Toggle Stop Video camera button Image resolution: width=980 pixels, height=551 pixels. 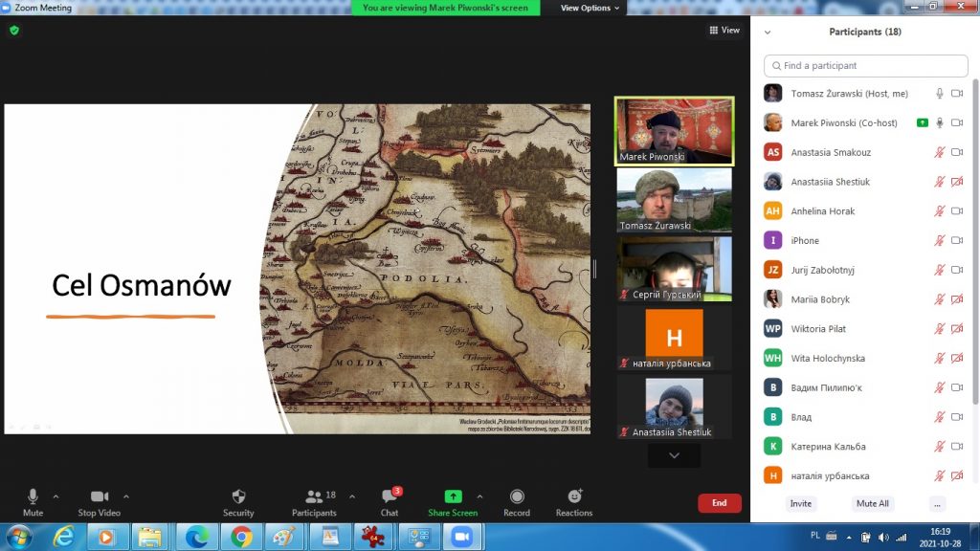pos(99,496)
